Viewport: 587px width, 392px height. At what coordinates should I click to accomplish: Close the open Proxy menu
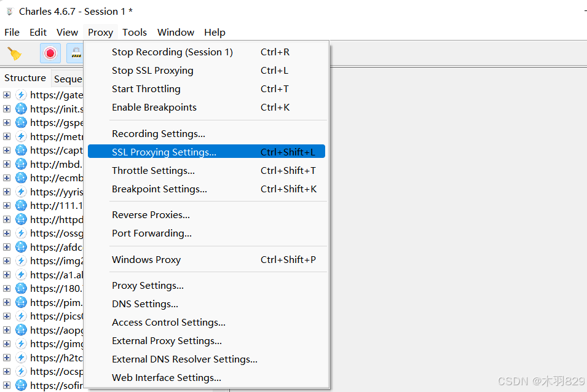(x=101, y=33)
